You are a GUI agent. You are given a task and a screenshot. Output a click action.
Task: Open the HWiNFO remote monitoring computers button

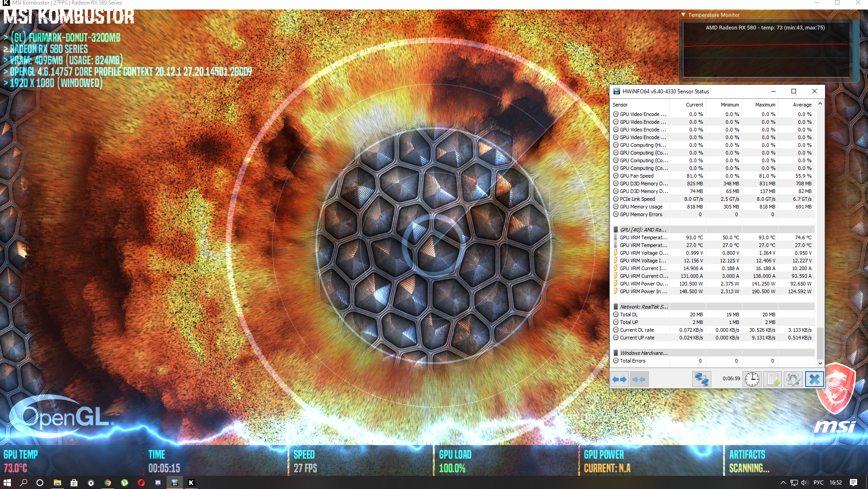click(x=701, y=379)
